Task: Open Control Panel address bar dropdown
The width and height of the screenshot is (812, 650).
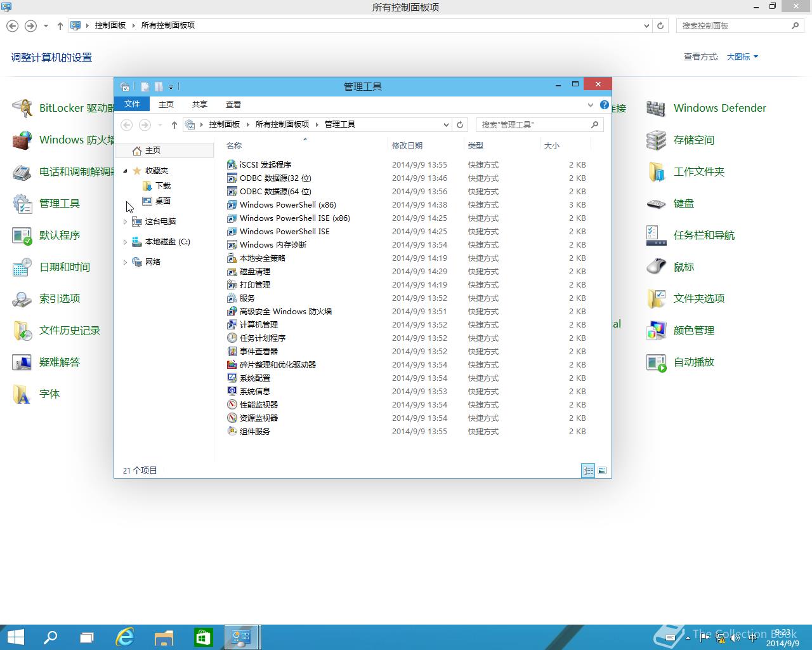Action: 646,25
